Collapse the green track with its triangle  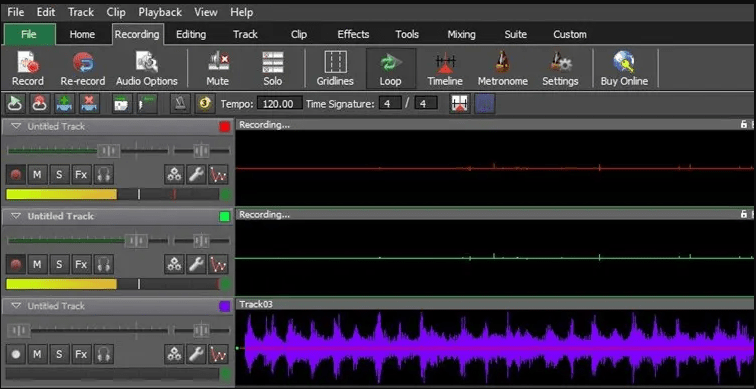point(16,216)
